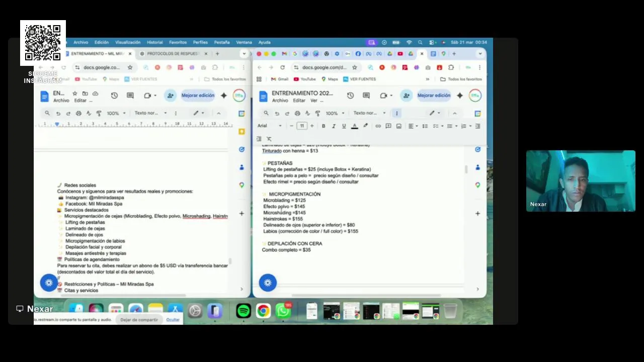Bookmark page with star in right address bar
This screenshot has width=644, height=362.
(354, 67)
